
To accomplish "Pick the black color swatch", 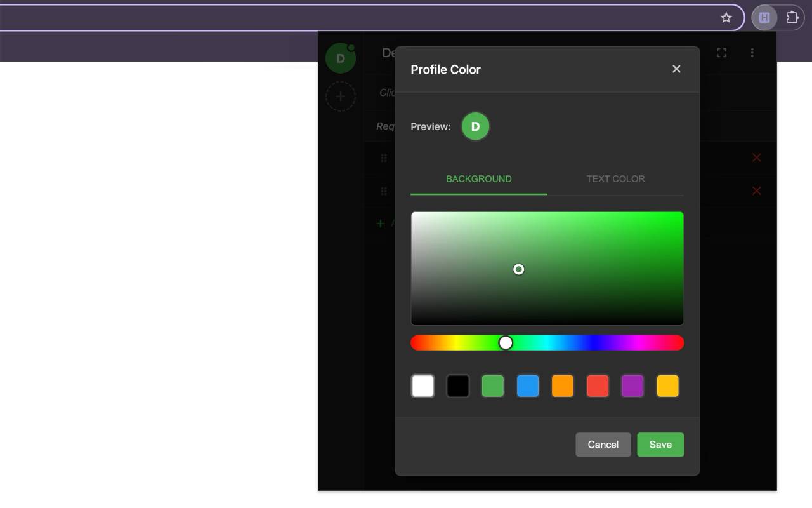I will point(458,386).
